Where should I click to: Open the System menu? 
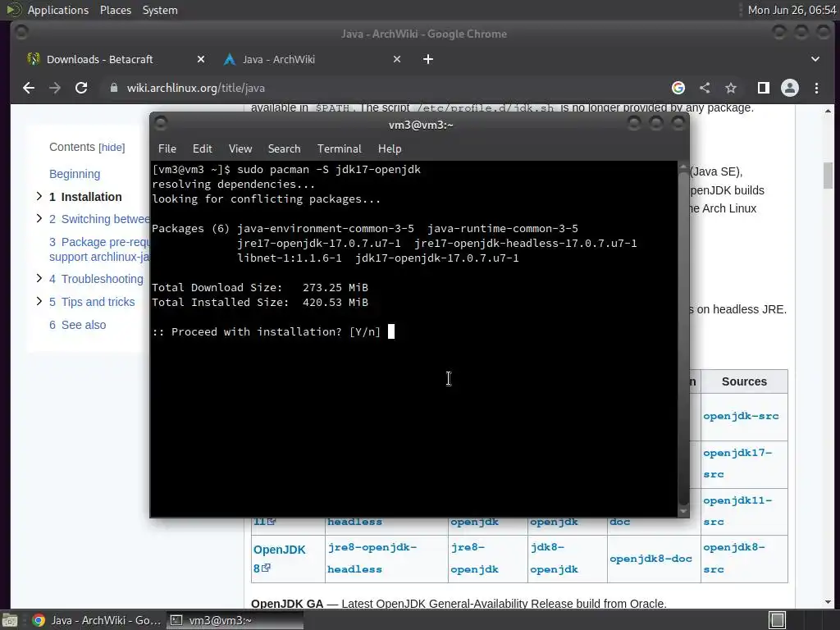coord(160,10)
